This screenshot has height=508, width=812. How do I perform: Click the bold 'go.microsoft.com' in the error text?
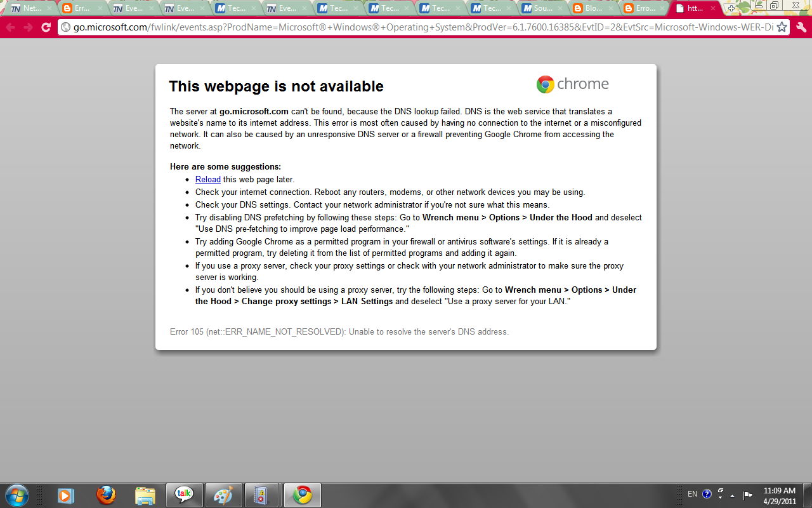[254, 112]
